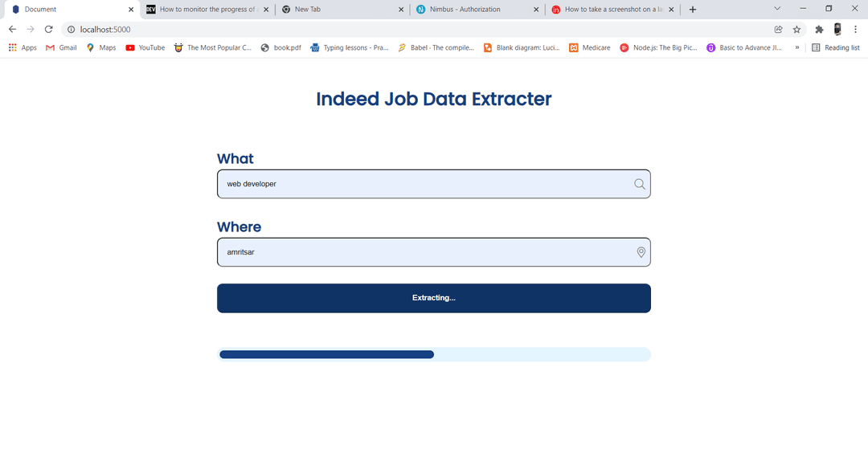868x465 pixels.
Task: Open the book.pdf bookmark
Action: pos(281,47)
